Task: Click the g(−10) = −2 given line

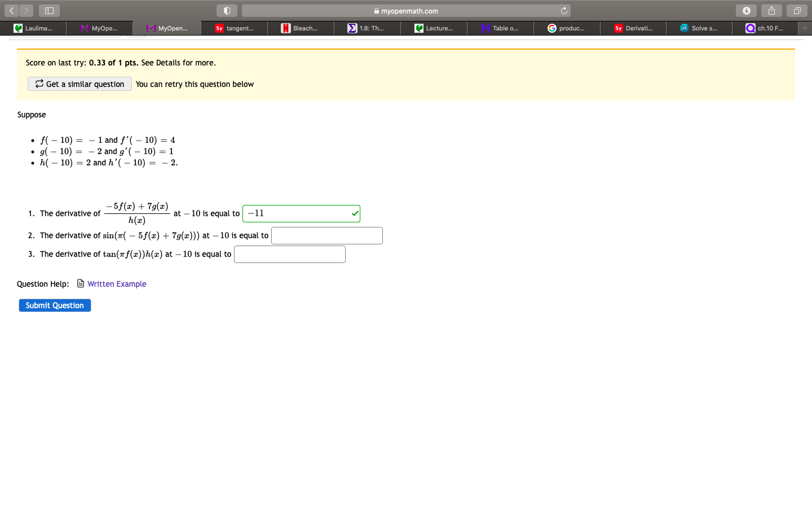Action: (x=107, y=151)
